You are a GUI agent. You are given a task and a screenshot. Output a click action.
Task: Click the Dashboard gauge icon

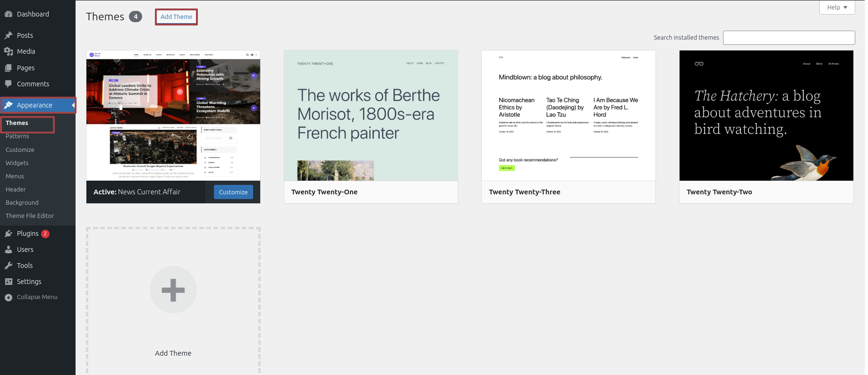(x=9, y=14)
